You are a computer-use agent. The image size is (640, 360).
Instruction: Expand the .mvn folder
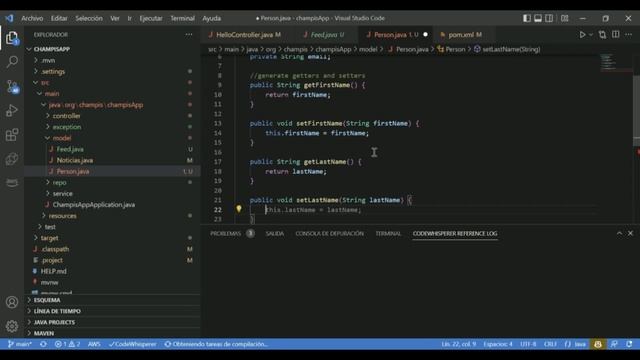pos(112,60)
